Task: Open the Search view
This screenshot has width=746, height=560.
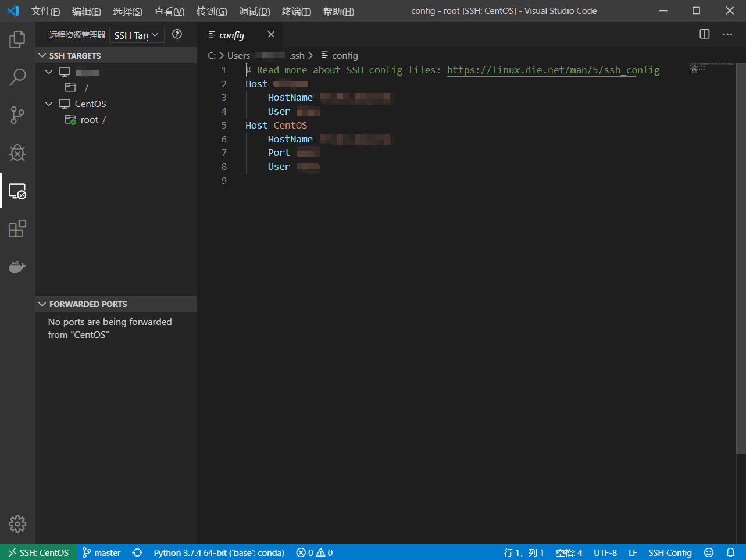Action: [x=17, y=77]
